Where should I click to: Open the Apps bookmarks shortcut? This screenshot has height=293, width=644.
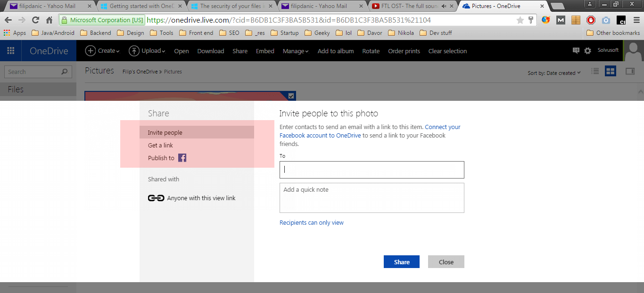pyautogui.click(x=15, y=33)
